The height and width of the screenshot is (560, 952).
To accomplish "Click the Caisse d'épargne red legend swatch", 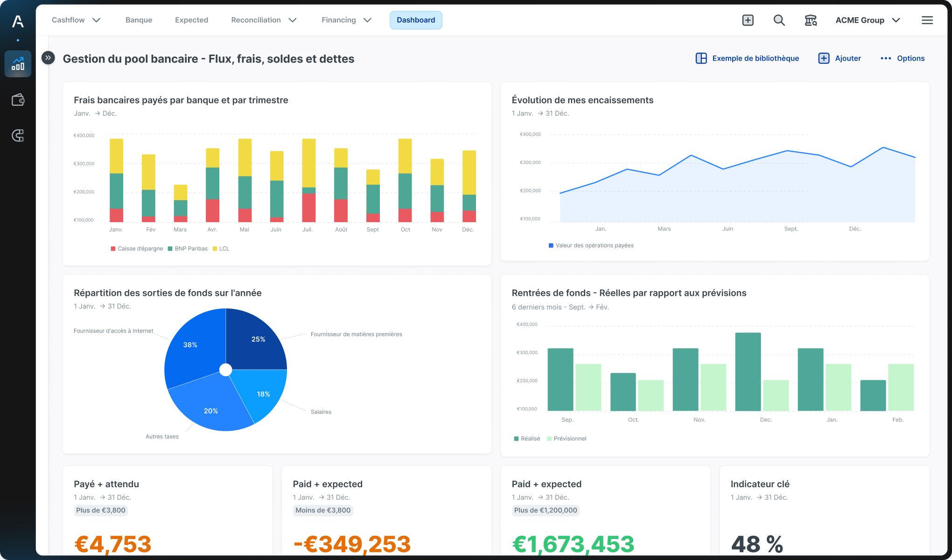I will [113, 249].
